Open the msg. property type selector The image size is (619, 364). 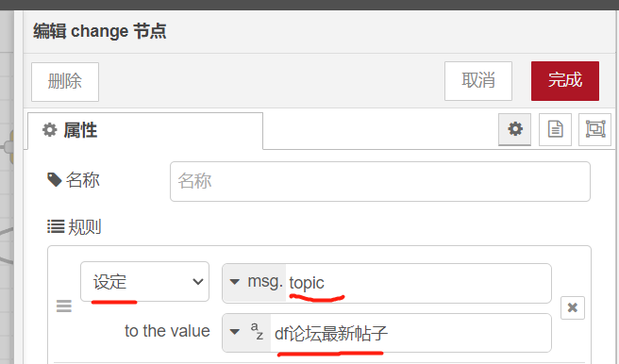click(x=254, y=283)
